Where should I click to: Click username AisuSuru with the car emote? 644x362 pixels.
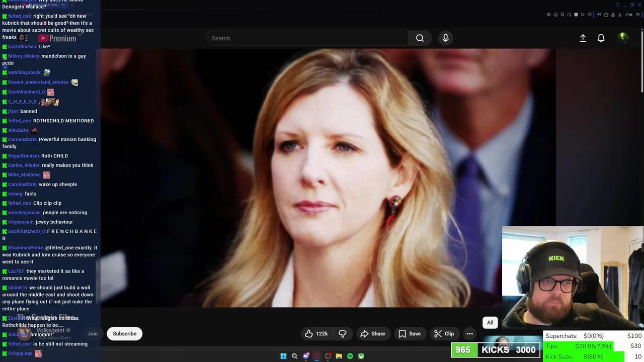(x=18, y=130)
